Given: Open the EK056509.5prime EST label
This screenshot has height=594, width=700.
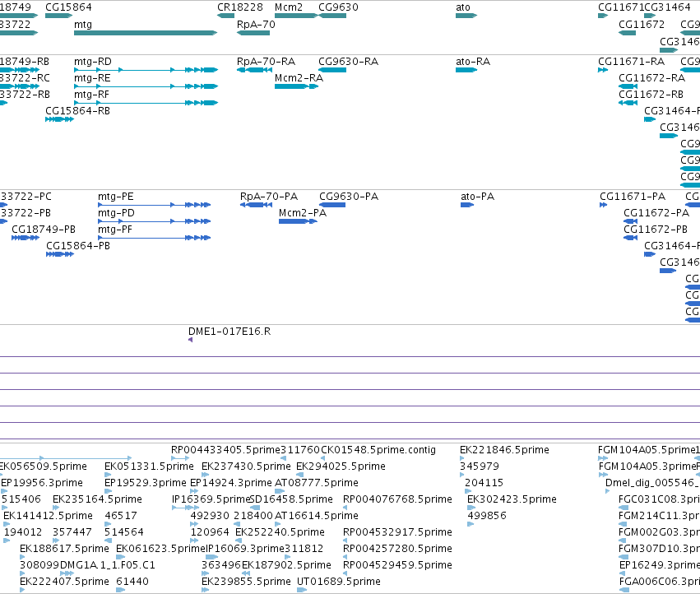Looking at the screenshot, I should (43, 466).
